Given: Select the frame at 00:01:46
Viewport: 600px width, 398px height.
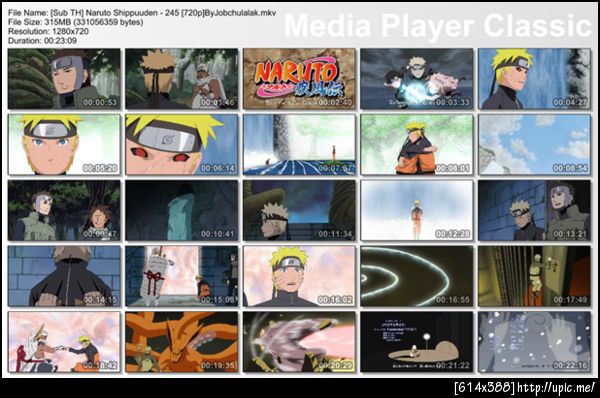Looking at the screenshot, I should click(181, 79).
